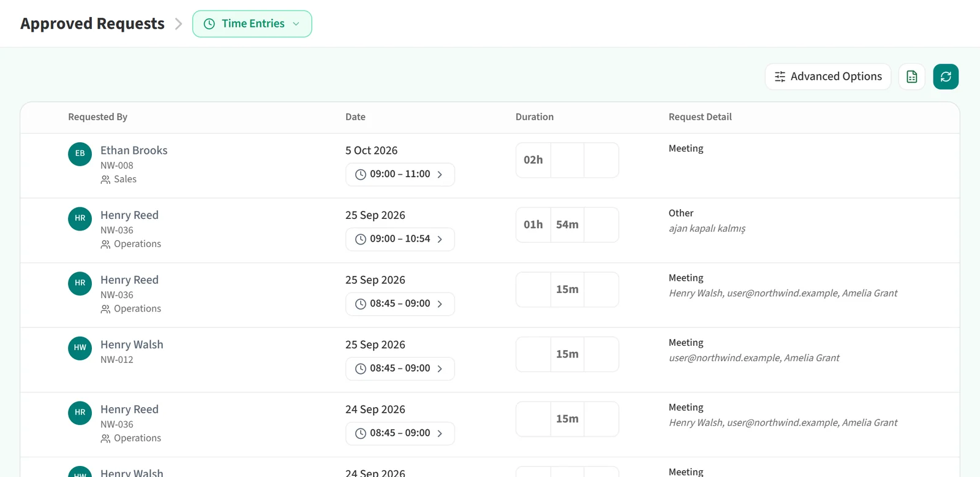The width and height of the screenshot is (980, 477).
Task: Open the Time Entries dropdown
Action: pyautogui.click(x=252, y=24)
